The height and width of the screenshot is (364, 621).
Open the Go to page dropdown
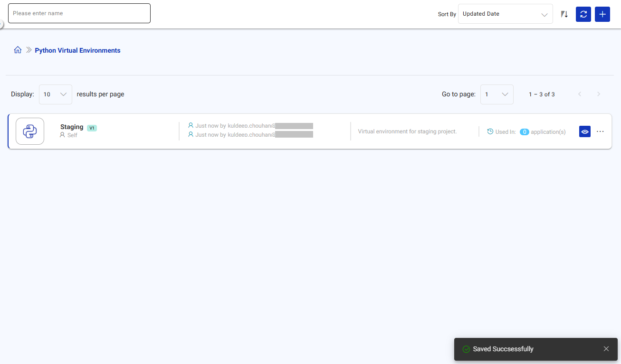(x=497, y=94)
